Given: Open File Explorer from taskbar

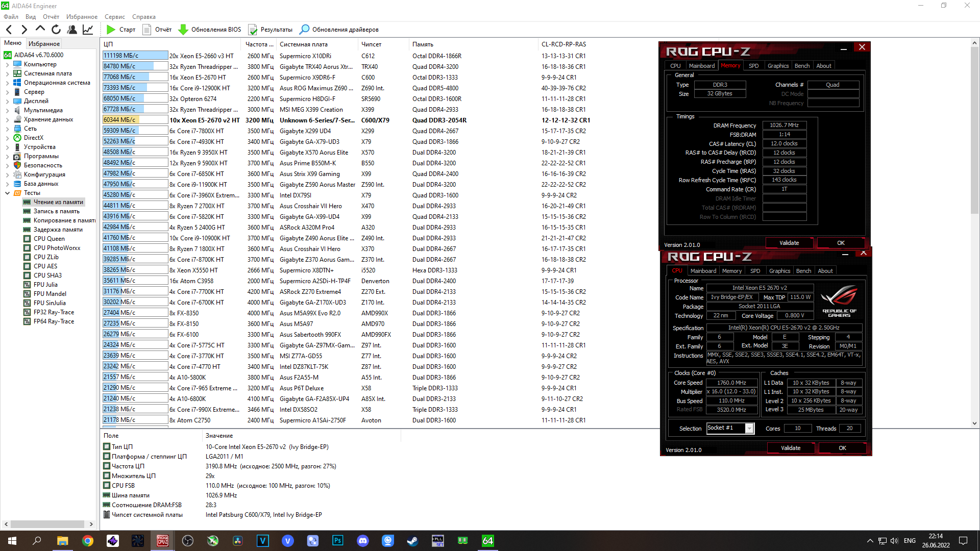Looking at the screenshot, I should [62, 541].
